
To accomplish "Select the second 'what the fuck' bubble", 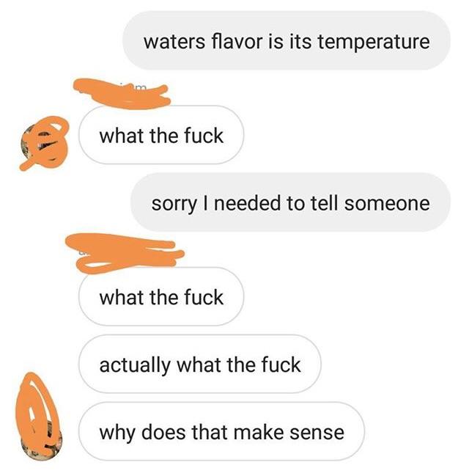I will (x=161, y=296).
